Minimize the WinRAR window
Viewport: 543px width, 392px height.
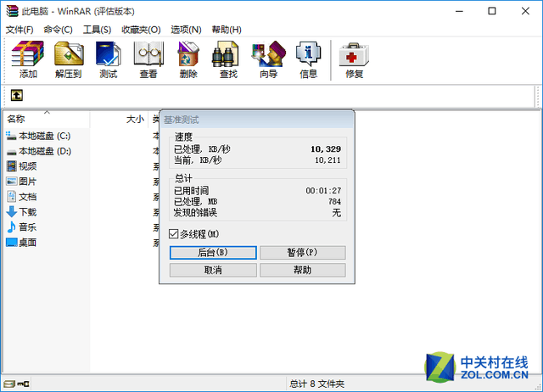point(459,11)
